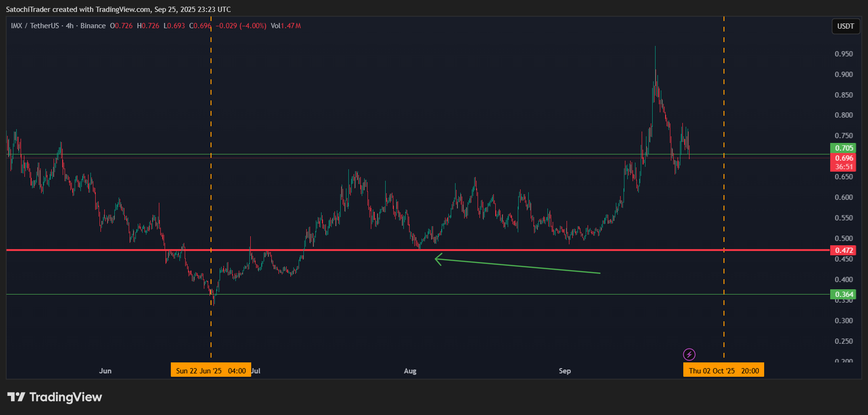Click the 0.900 price scale tick

[x=844, y=75]
